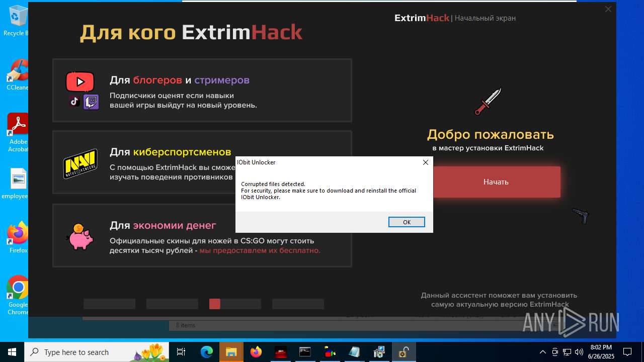Screen dimensions: 644x362
Task: Click the 'Для киберспортсменов' heading
Action: (171, 152)
